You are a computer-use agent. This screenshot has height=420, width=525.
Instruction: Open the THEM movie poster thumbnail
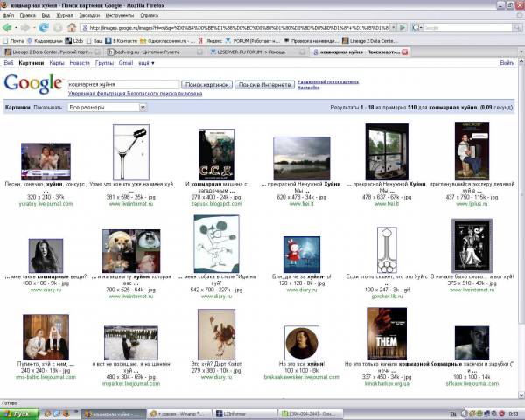[387, 334]
